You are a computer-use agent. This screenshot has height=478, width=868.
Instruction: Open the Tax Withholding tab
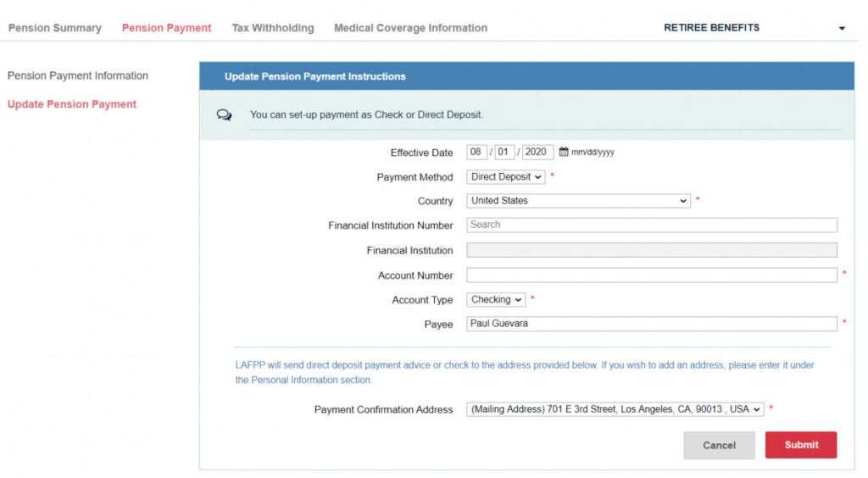coord(273,28)
